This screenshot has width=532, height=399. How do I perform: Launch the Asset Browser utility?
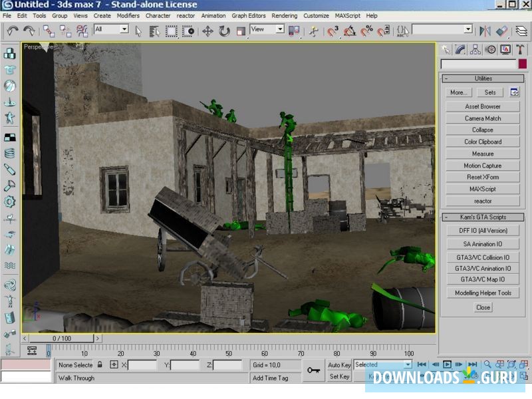[x=483, y=106]
